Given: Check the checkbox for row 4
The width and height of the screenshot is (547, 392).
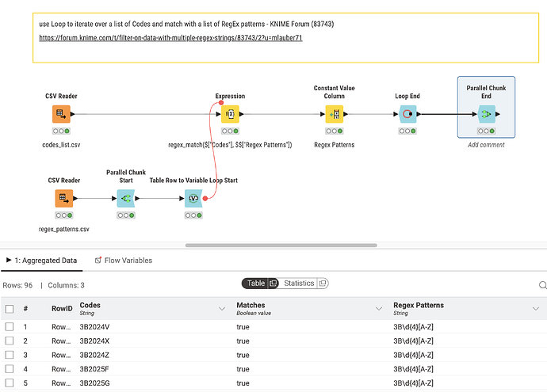Looking at the screenshot, I should 10,369.
